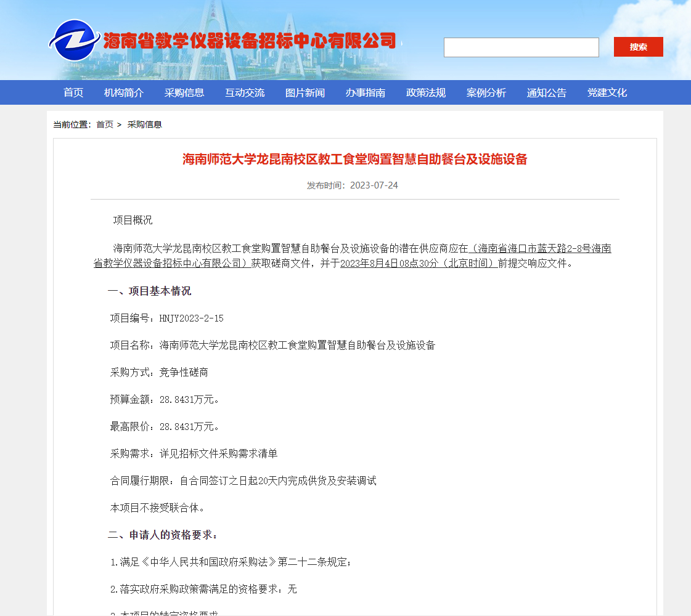Click requirement 1 about 政府采购法 第二十二条
This screenshot has height=616, width=691.
point(231,562)
